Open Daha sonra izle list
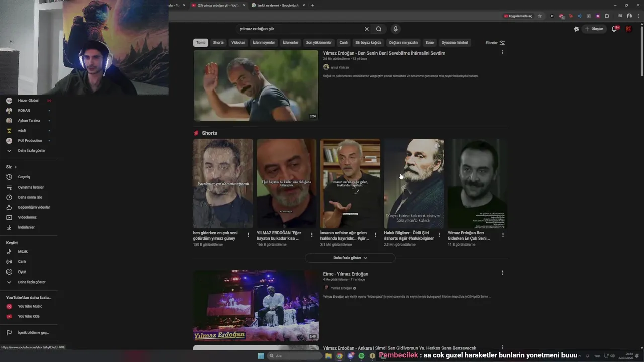Screen dimensions: 644x362 [x=28, y=197]
